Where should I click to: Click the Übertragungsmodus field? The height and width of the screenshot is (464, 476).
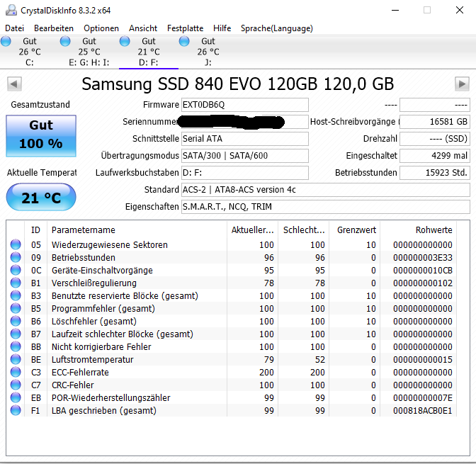click(244, 156)
